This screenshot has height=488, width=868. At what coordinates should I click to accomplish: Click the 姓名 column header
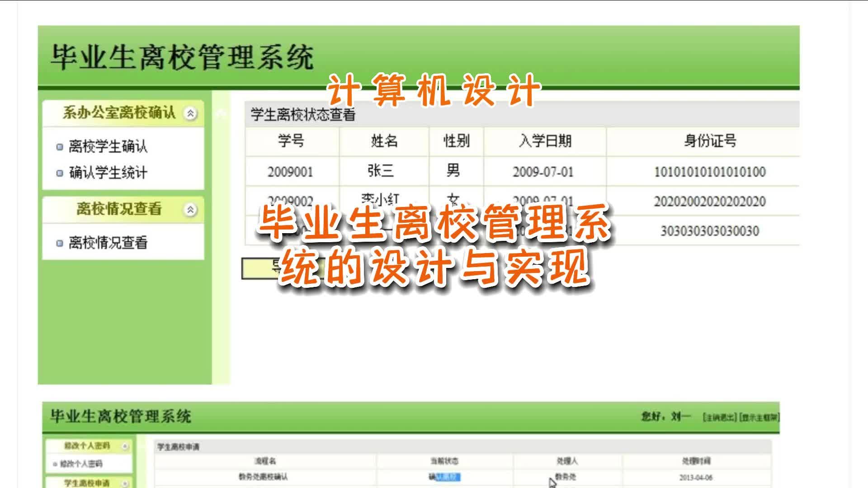click(384, 141)
